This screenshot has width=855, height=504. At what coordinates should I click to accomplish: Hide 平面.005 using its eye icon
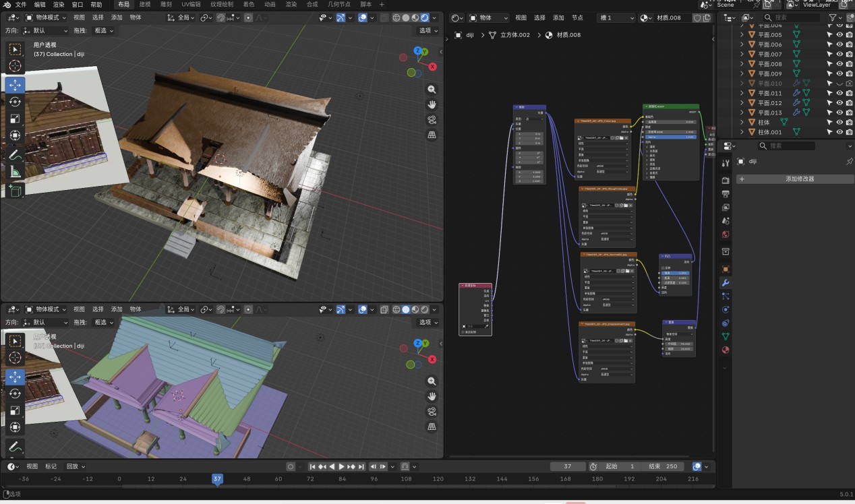(839, 35)
